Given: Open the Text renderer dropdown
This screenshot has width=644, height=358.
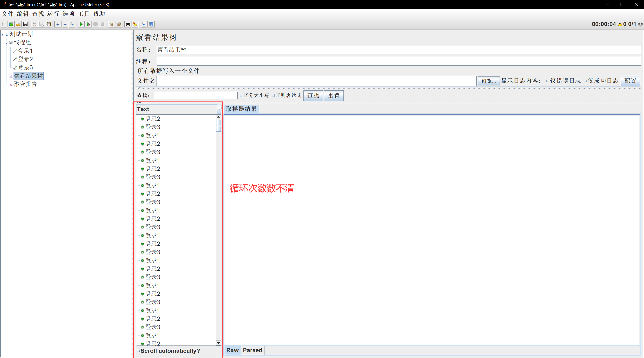Looking at the screenshot, I should coord(219,109).
